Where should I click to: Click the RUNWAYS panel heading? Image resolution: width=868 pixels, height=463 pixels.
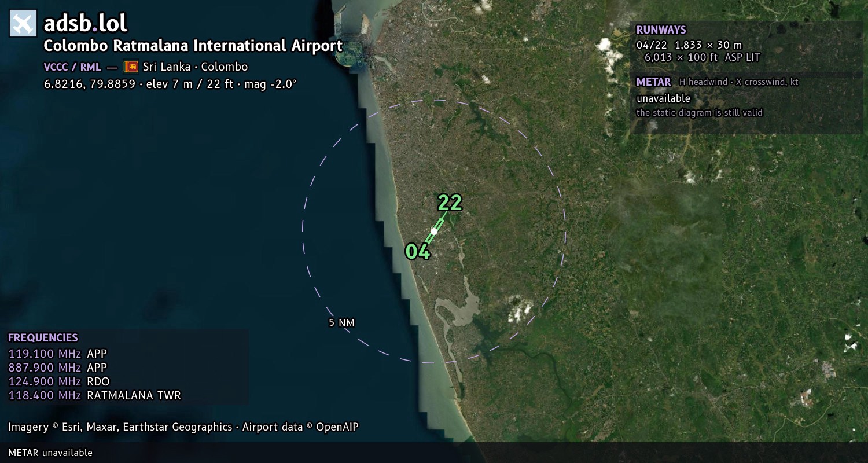pos(661,30)
